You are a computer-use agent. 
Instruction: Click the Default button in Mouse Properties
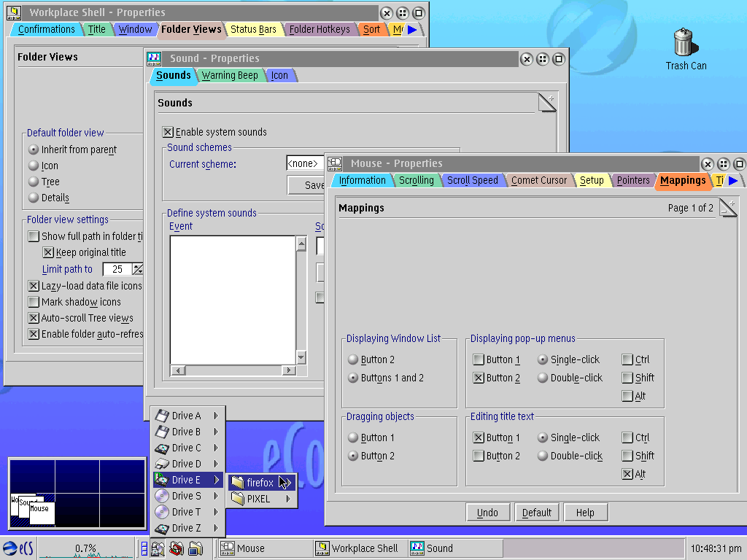pos(536,513)
